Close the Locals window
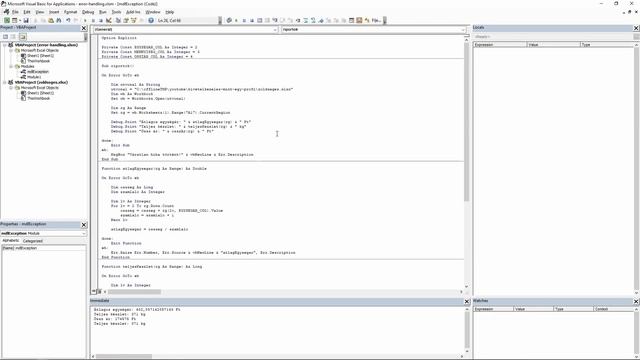The width and height of the screenshot is (640, 360). click(x=636, y=28)
